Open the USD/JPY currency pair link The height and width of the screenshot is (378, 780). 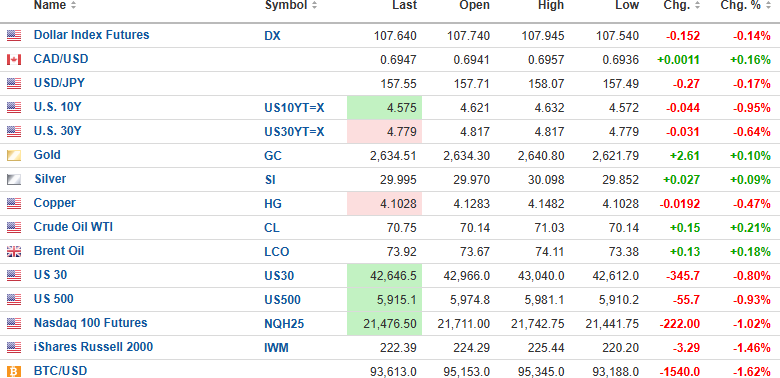click(x=59, y=83)
